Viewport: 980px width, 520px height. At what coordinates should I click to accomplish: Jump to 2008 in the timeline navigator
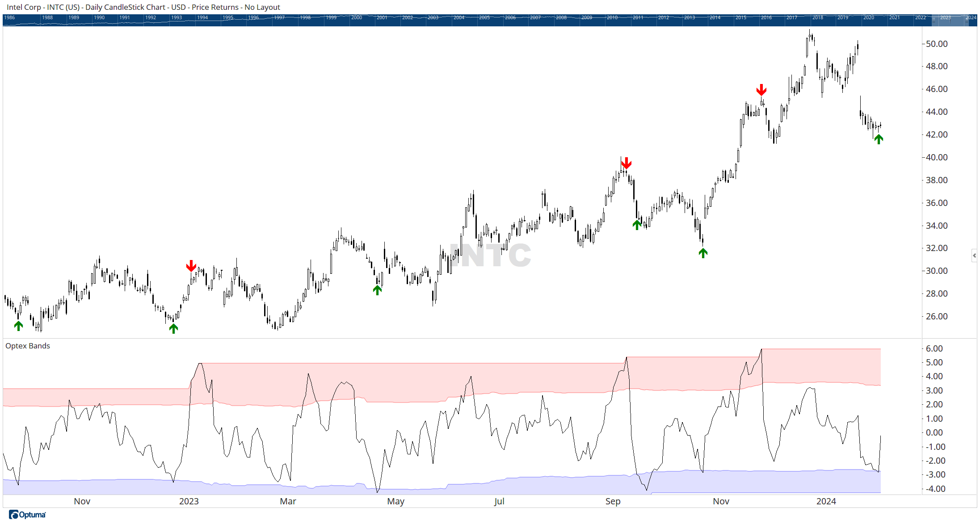point(561,17)
